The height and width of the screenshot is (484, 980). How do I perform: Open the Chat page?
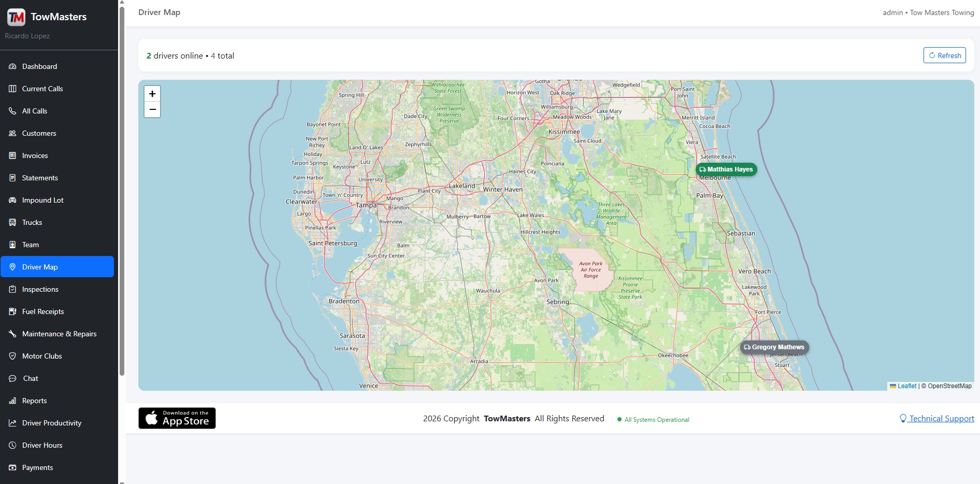57,378
